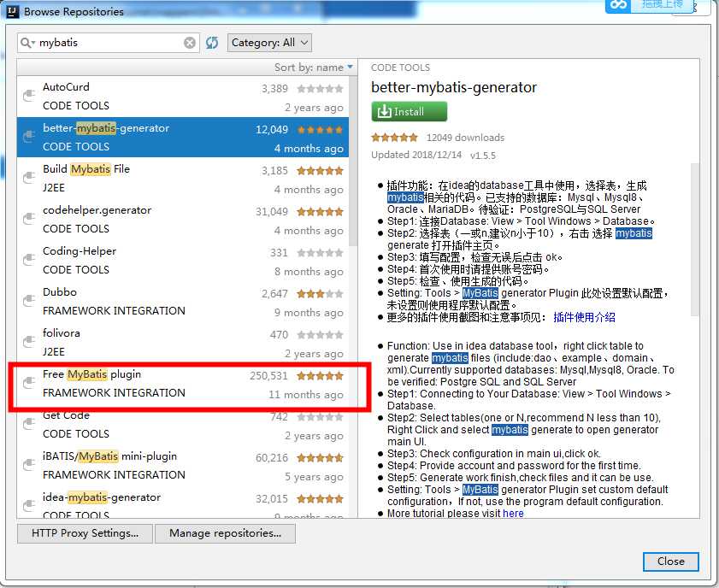Install the better-mybatis-generator plugin
Viewport: 719px width, 588px height.
point(409,112)
